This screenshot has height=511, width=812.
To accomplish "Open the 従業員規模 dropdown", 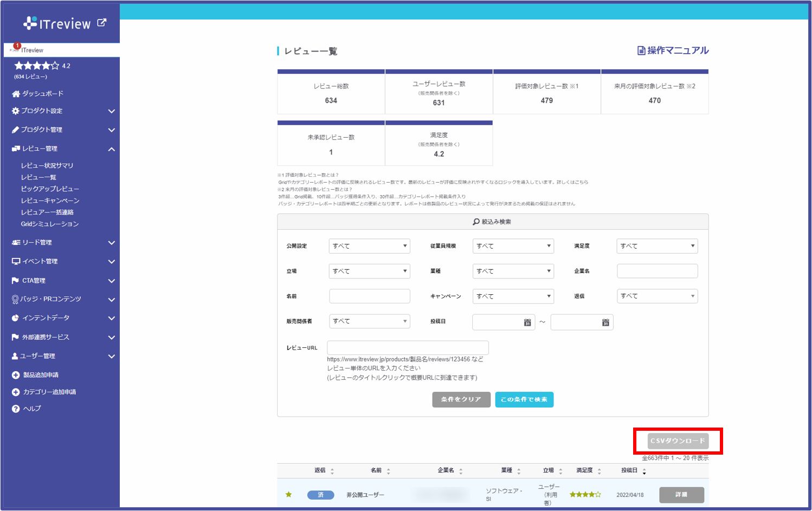I will [513, 246].
